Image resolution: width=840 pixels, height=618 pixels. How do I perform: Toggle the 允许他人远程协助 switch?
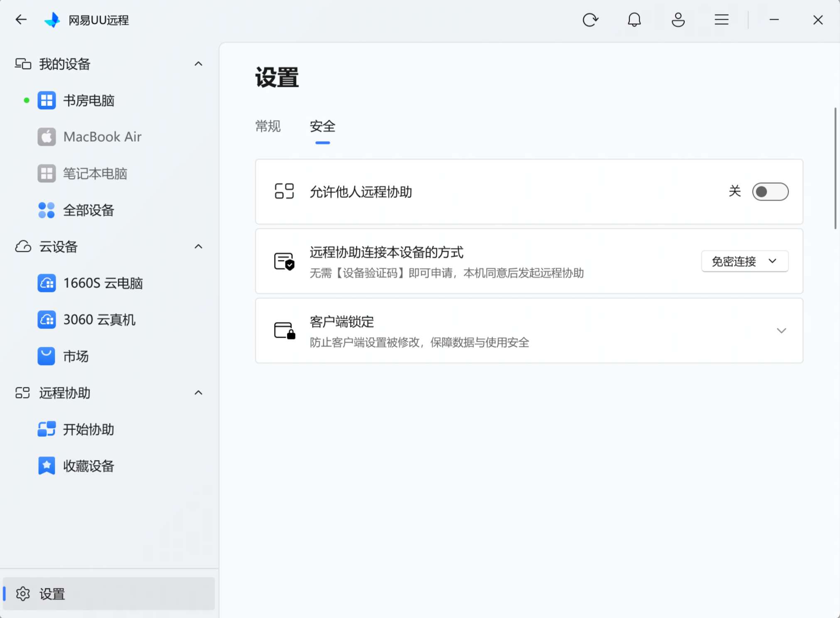pos(770,191)
